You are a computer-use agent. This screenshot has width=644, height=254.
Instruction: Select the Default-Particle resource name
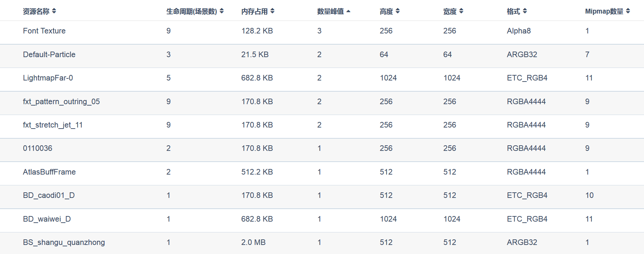click(49, 55)
